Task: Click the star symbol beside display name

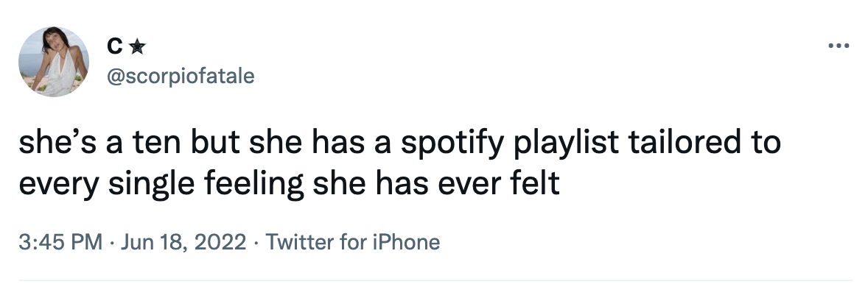Action: (137, 48)
